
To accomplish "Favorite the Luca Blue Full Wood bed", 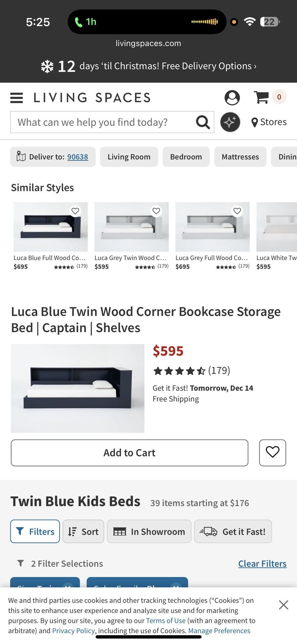I will click(x=75, y=211).
